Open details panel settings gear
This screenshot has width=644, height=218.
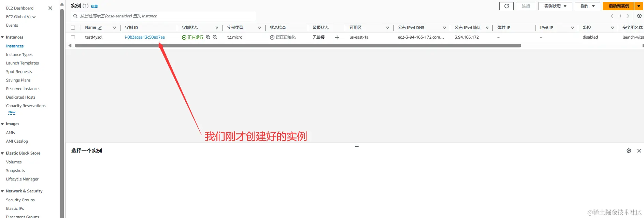click(629, 150)
